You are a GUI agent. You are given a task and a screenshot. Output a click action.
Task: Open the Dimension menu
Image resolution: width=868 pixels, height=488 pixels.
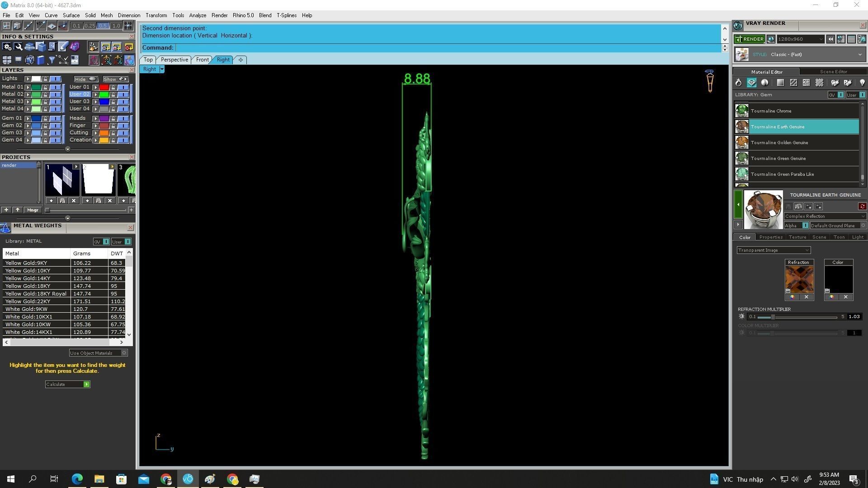tap(129, 15)
